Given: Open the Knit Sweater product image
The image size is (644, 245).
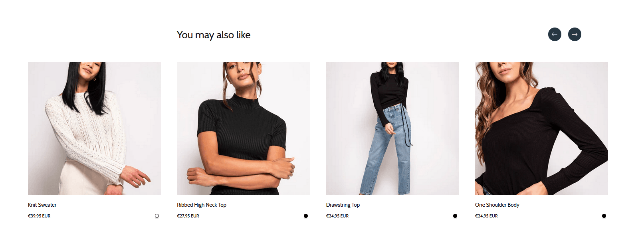Looking at the screenshot, I should click(x=94, y=128).
